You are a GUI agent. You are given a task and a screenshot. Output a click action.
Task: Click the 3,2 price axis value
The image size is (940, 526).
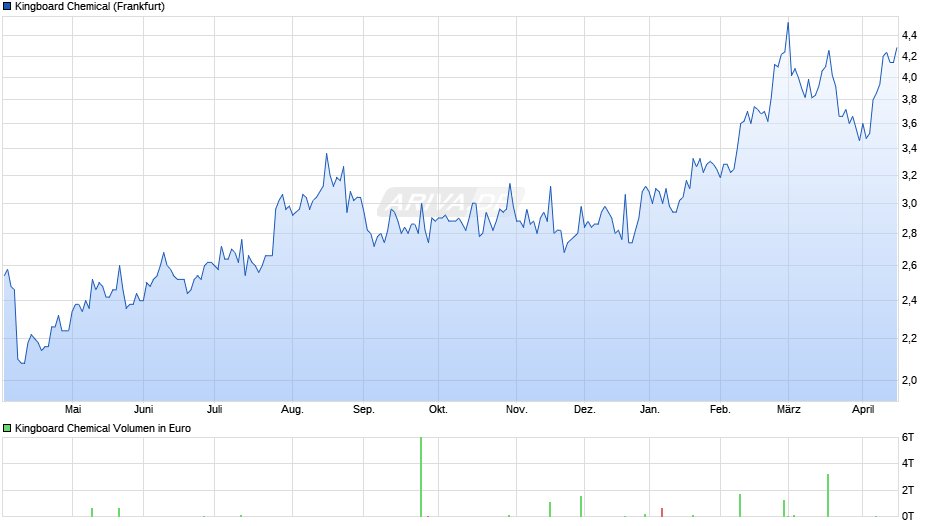[x=909, y=176]
